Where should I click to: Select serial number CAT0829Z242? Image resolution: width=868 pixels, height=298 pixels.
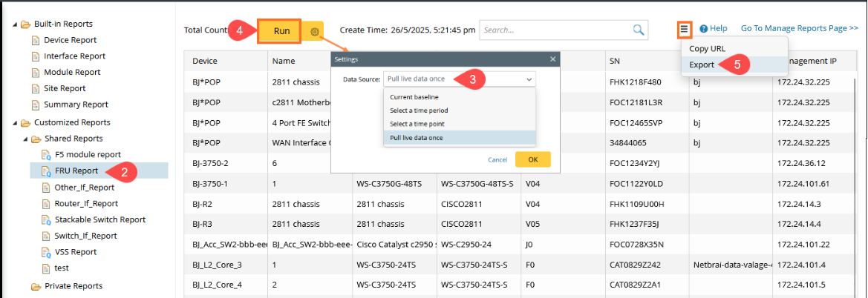633,265
